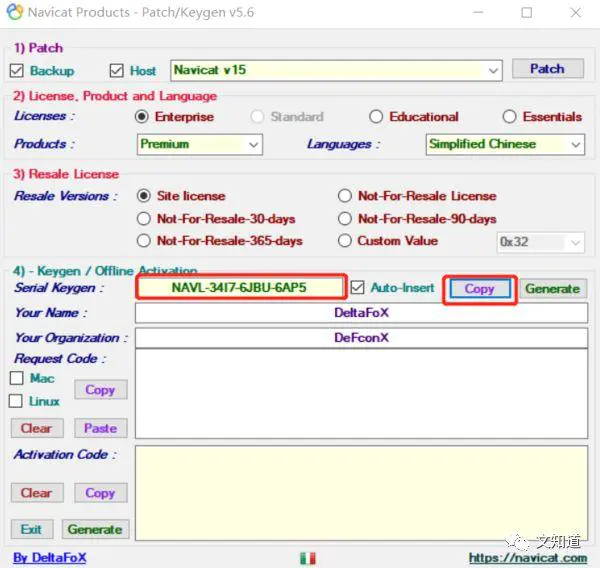Viewport: 600px width, 568px height.
Task: Generate the activation code
Action: click(96, 529)
